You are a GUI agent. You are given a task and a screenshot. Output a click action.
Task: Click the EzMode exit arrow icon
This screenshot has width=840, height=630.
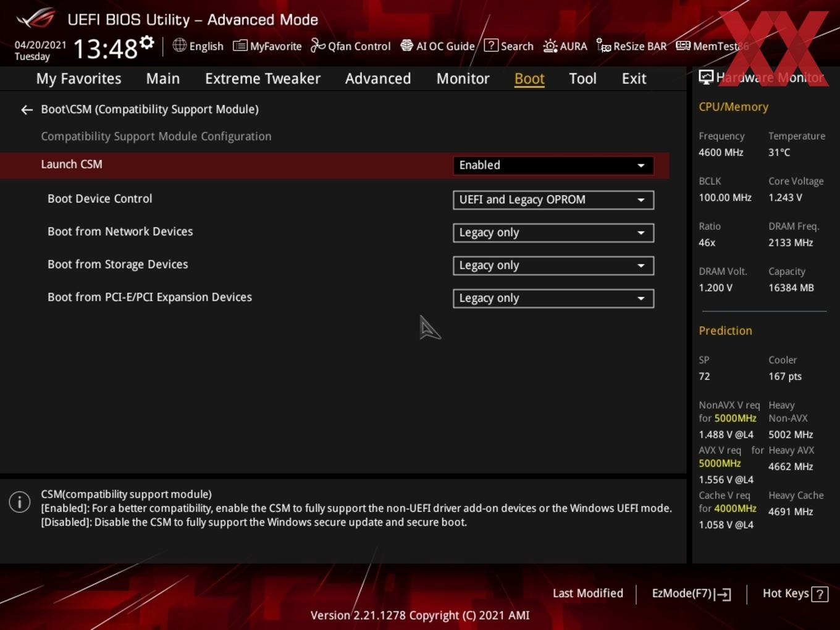tap(723, 594)
